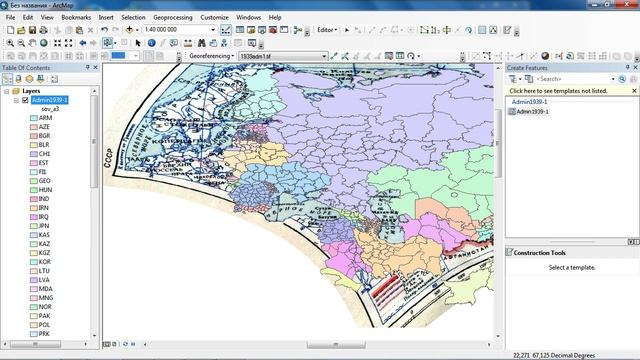The width and height of the screenshot is (640, 360).
Task: Click the ARM legend color swatch
Action: (33, 118)
